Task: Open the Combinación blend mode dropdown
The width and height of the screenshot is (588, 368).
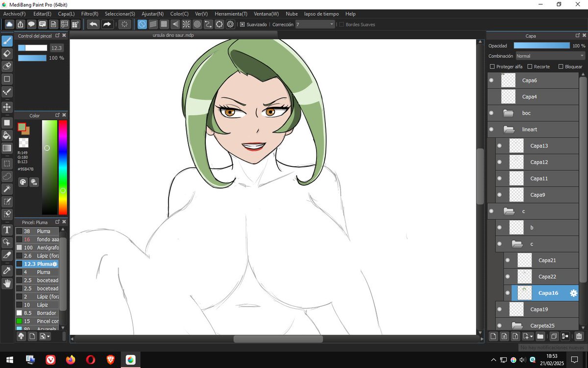Action: (x=550, y=56)
